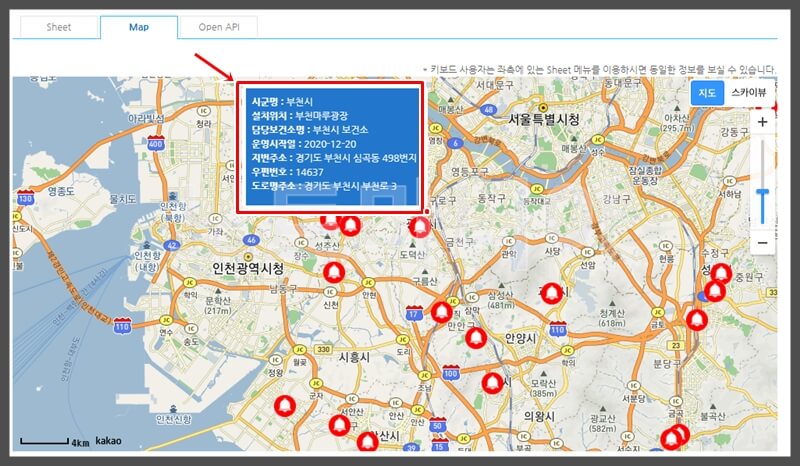Click the blue zoom slider handle
Screen dimensions: 800x466
point(763,192)
